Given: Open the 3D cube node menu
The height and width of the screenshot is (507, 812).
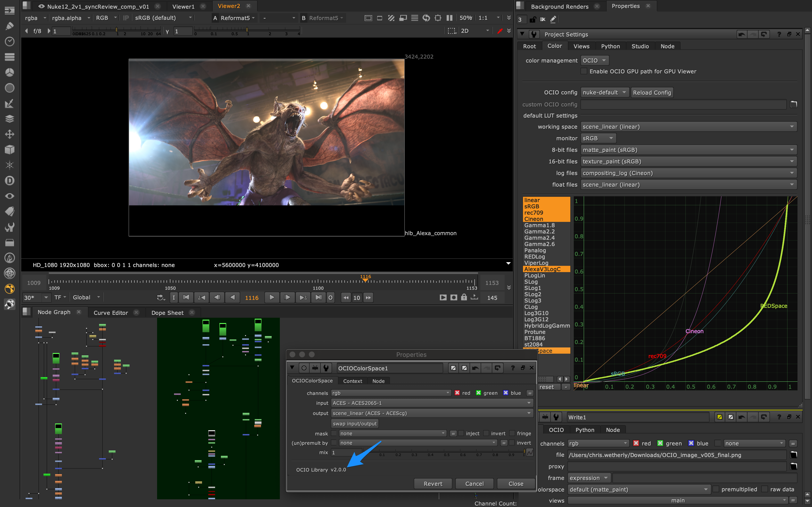Looking at the screenshot, I should (9, 149).
